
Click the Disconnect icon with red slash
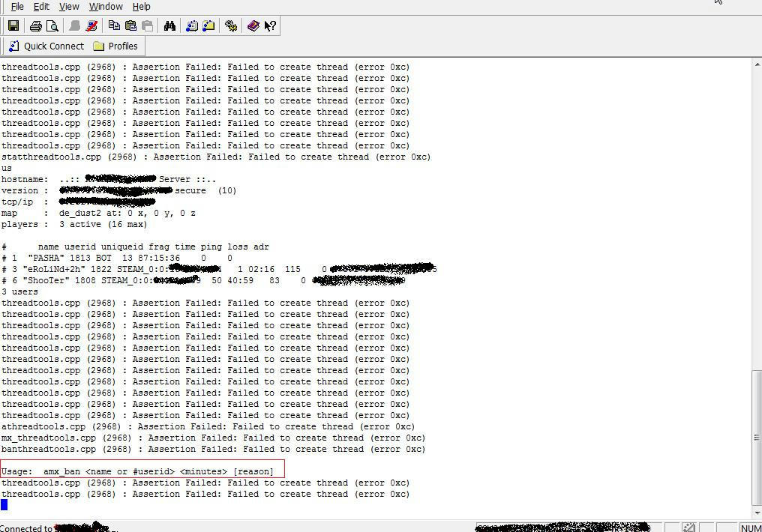pos(91,25)
